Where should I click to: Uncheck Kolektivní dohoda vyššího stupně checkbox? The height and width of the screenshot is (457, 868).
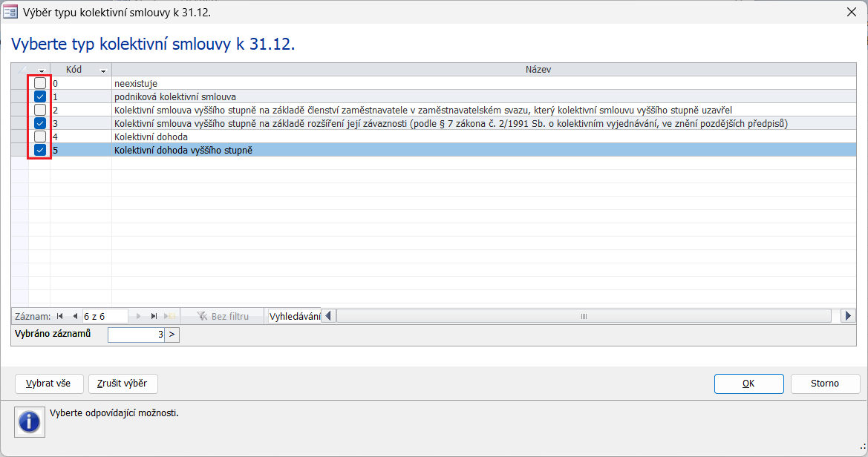[x=40, y=150]
